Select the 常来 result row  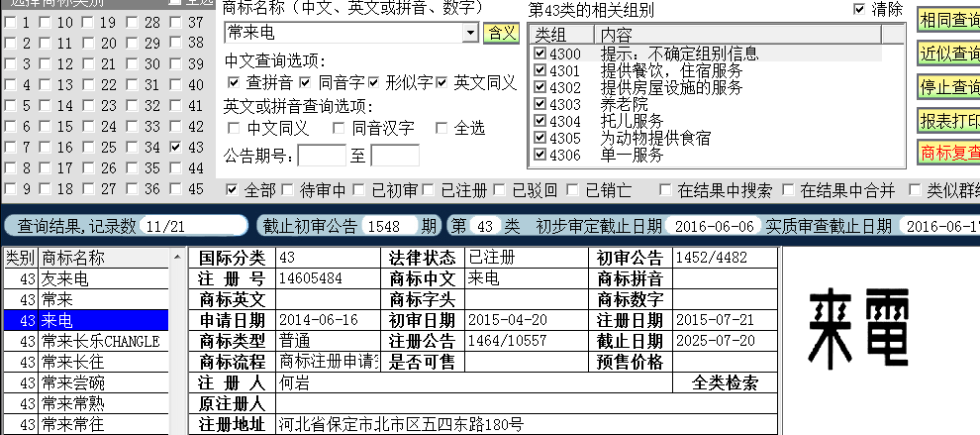tap(86, 299)
